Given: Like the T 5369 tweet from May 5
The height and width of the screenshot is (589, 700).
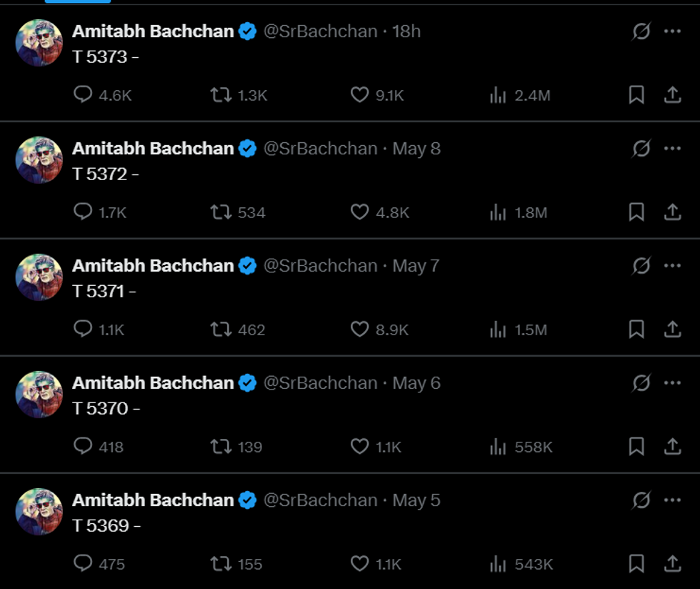Looking at the screenshot, I should pos(359,564).
